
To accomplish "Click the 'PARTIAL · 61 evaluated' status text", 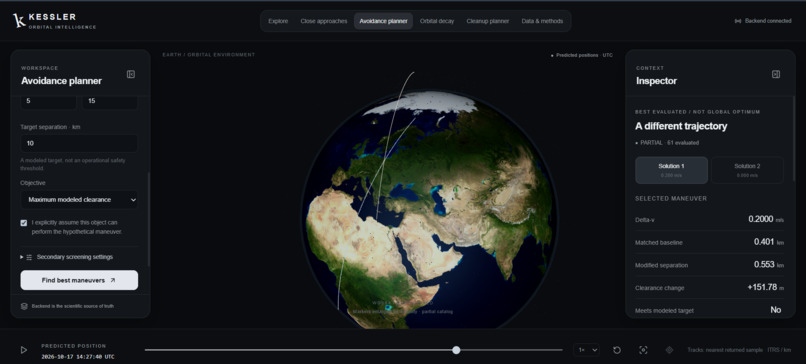I will pyautogui.click(x=669, y=143).
